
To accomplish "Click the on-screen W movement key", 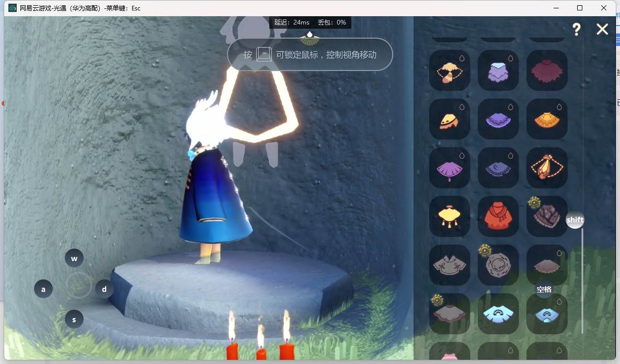I will (74, 259).
